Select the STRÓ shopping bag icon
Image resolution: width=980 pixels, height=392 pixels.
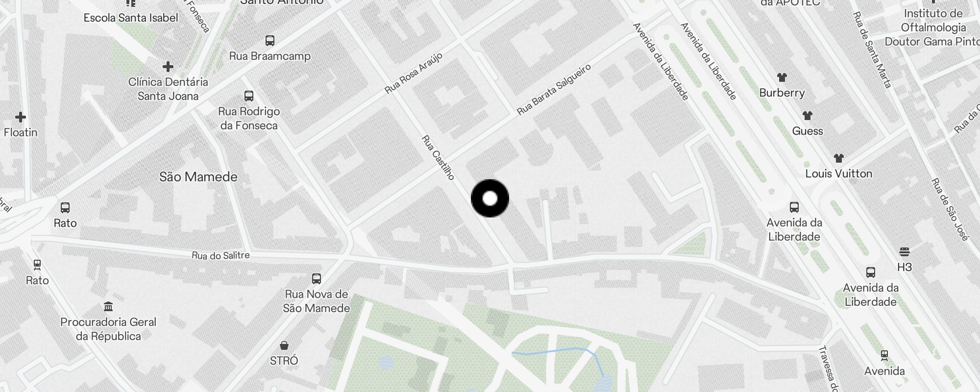[284, 345]
